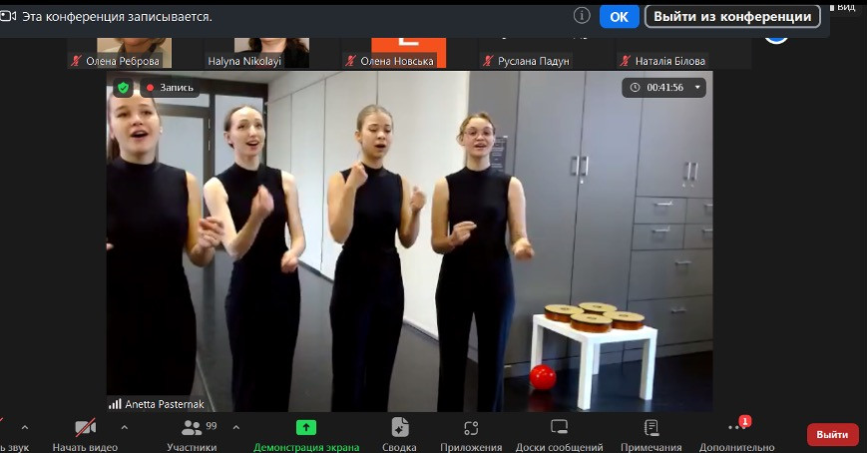
Task: Select Олена Реброва video thumbnail
Action: point(134,53)
